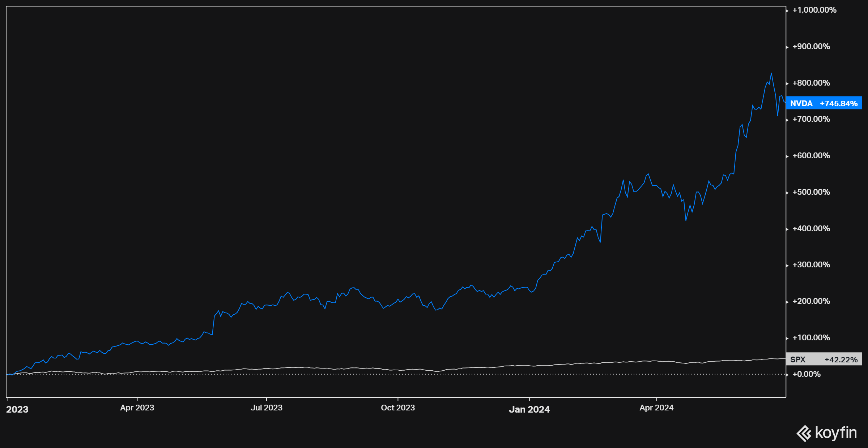Image resolution: width=868 pixels, height=448 pixels.
Task: Click the +500.00% axis label
Action: click(x=811, y=192)
